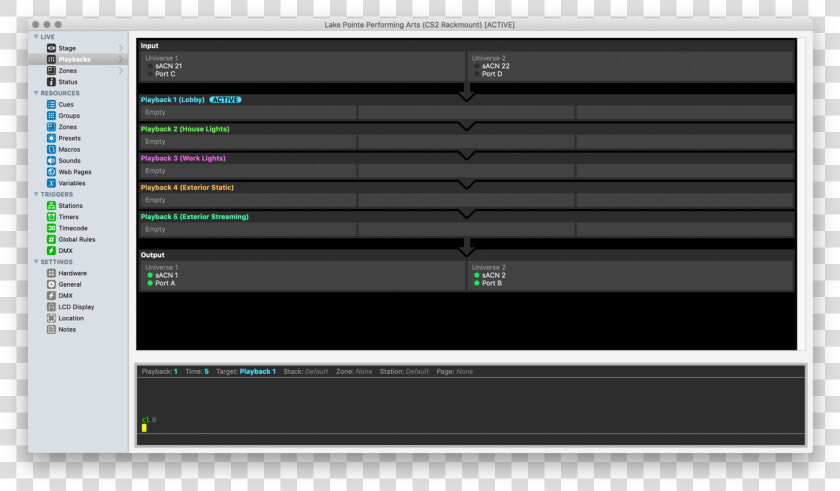
Task: Click the Playback 1 (Lobby) header
Action: [x=172, y=100]
